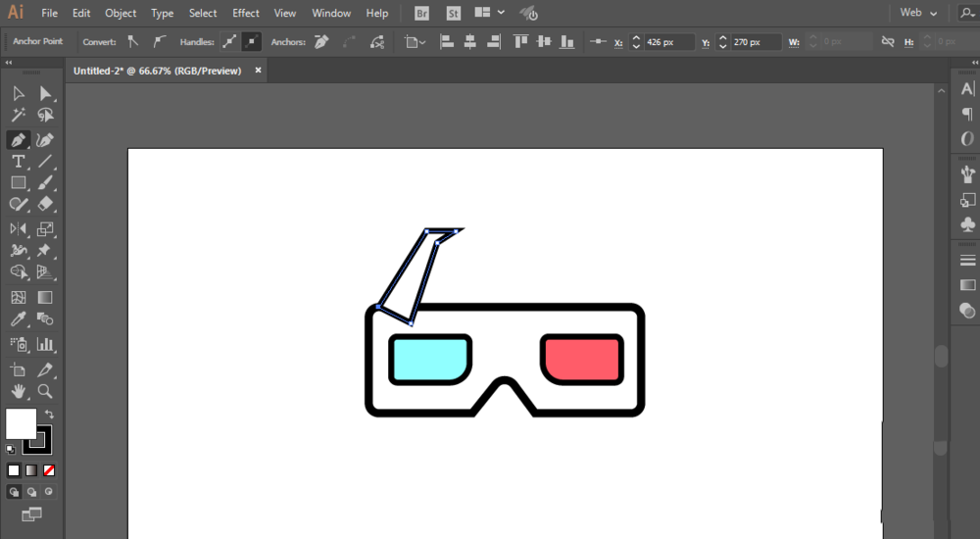Select the Curvature tool
Screen dimensions: 980x539
pyautogui.click(x=45, y=139)
